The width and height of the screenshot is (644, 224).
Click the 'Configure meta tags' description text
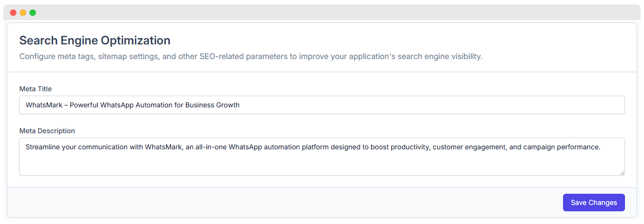251,56
